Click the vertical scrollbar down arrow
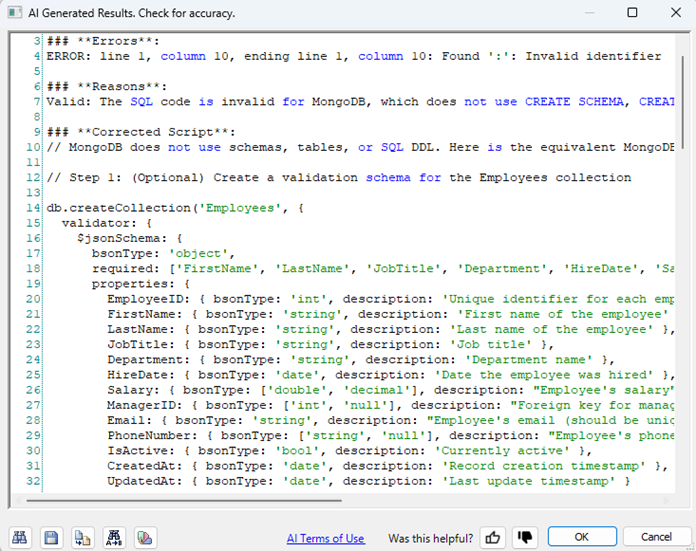Viewport: 696px width, 551px height. click(680, 485)
